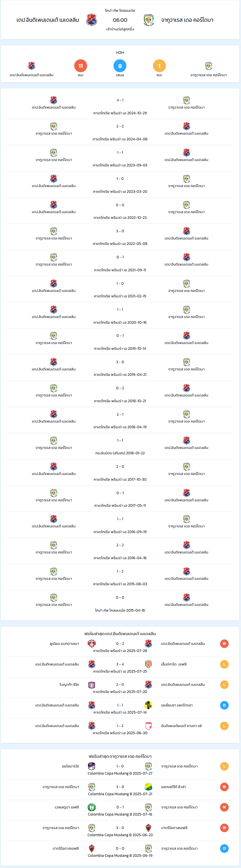Viewport: 241px width, 868px height.
Task: Click the D badge for the 2025-06-19 result
Action: 224,848
